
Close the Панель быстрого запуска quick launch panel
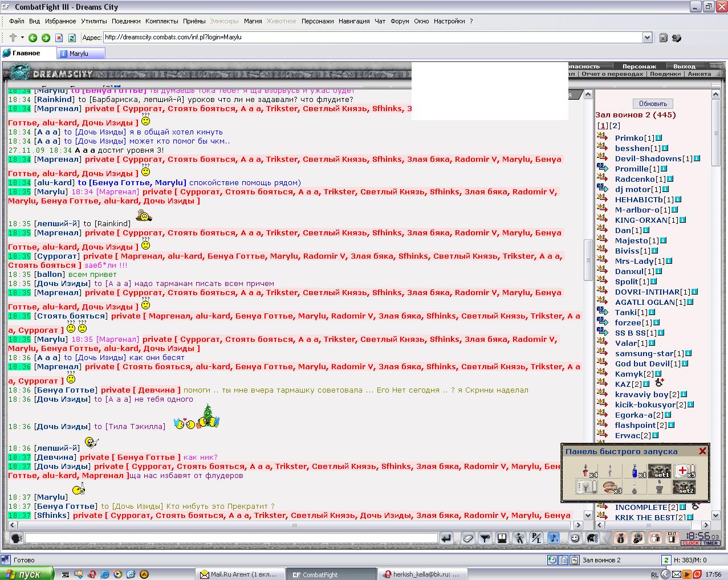pyautogui.click(x=702, y=451)
